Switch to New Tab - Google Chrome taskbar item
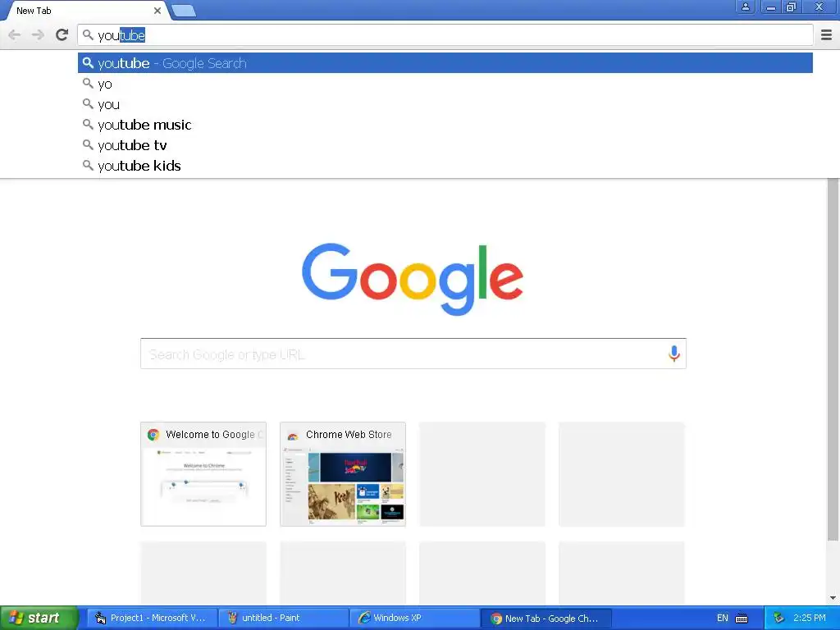 (546, 619)
